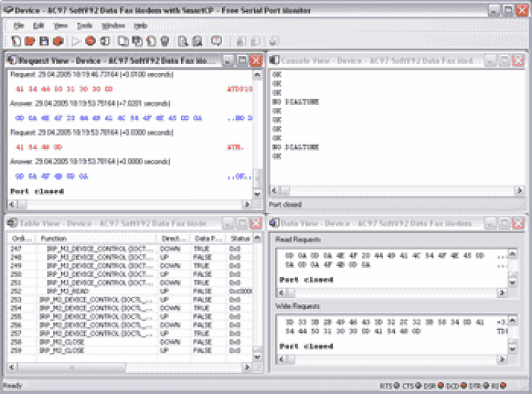Click the Request View scroll-down arrow
Image resolution: width=532 pixels, height=394 pixels.
[257, 194]
